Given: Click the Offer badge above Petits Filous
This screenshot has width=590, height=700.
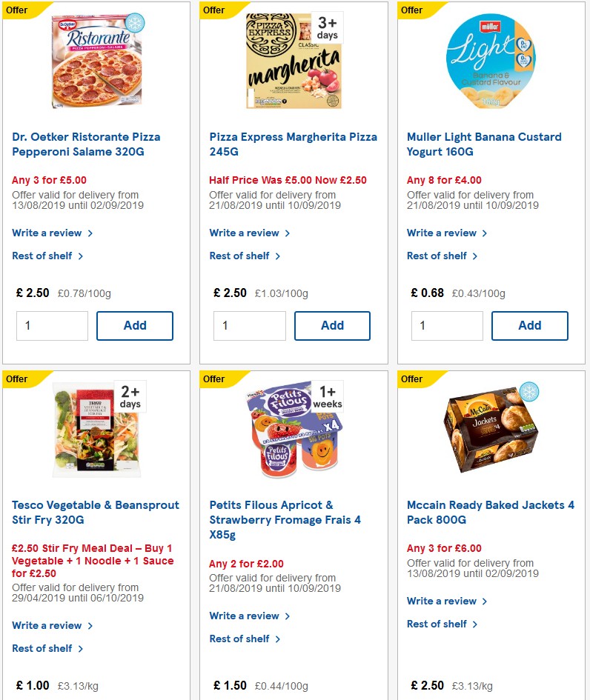Looking at the screenshot, I should [x=213, y=379].
